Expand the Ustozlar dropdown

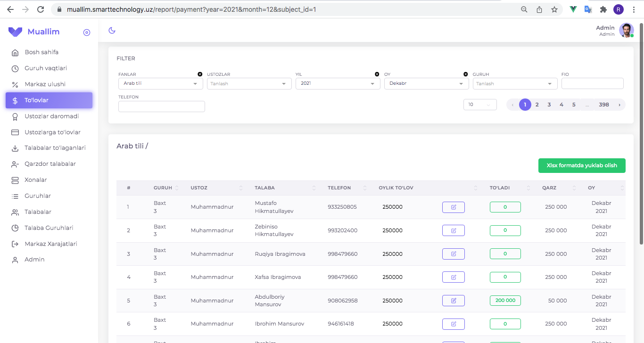coord(249,84)
